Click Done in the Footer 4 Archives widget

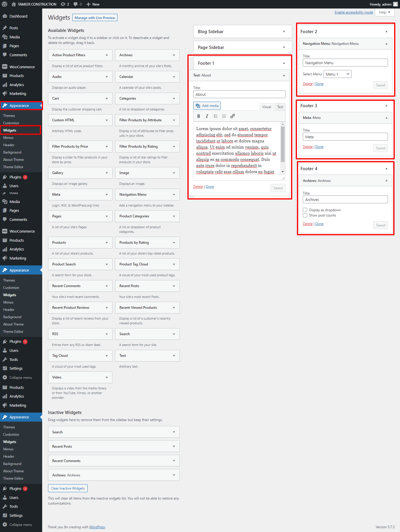pyautogui.click(x=319, y=224)
